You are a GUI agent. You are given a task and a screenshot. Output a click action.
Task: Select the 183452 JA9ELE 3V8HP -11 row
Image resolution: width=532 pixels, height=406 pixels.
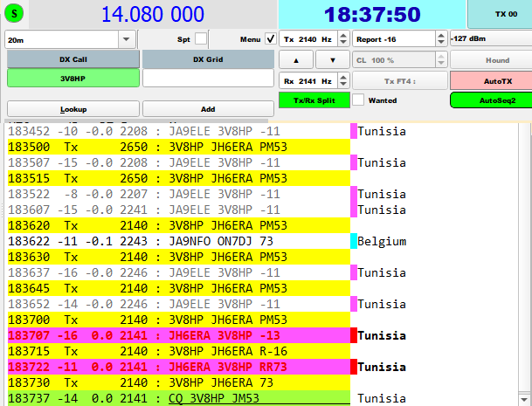click(179, 131)
